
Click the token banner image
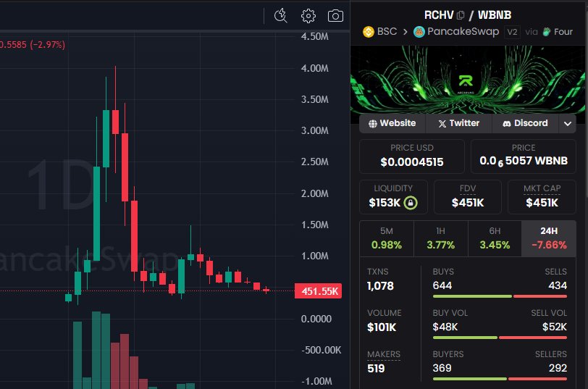click(x=468, y=80)
